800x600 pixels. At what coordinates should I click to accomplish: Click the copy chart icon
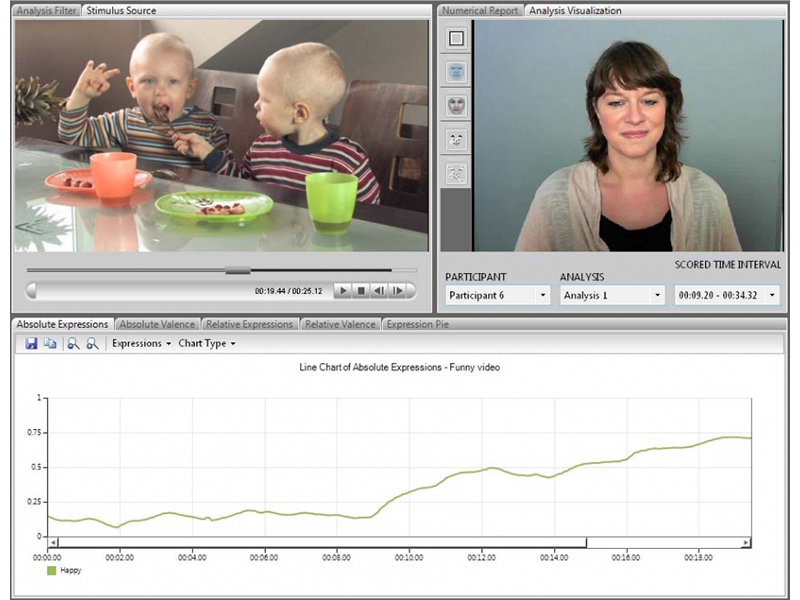coord(50,343)
